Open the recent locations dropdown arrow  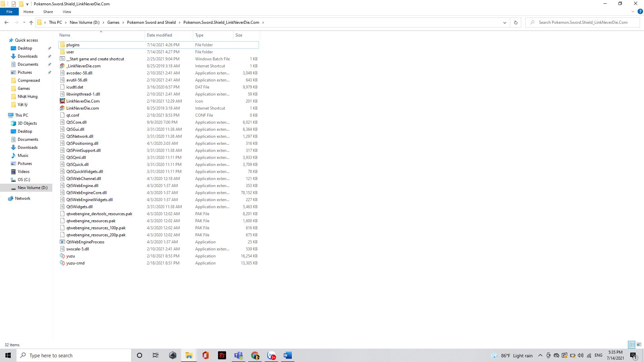click(24, 22)
